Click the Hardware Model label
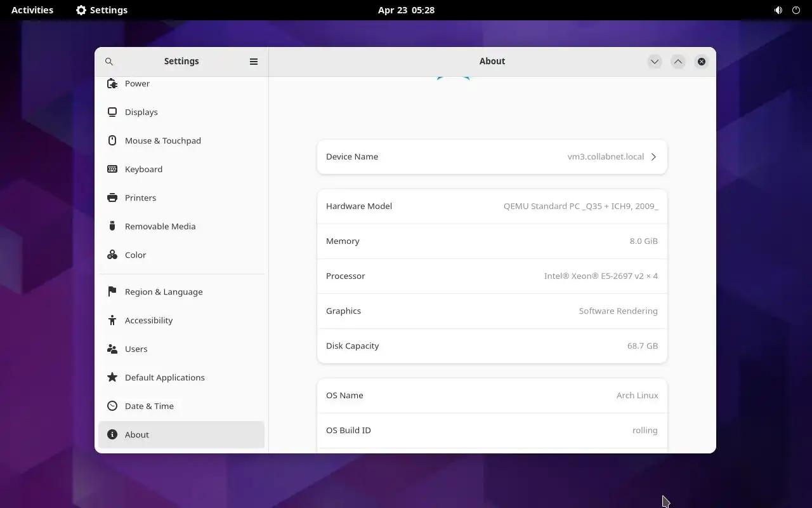This screenshot has width=812, height=508. click(359, 206)
